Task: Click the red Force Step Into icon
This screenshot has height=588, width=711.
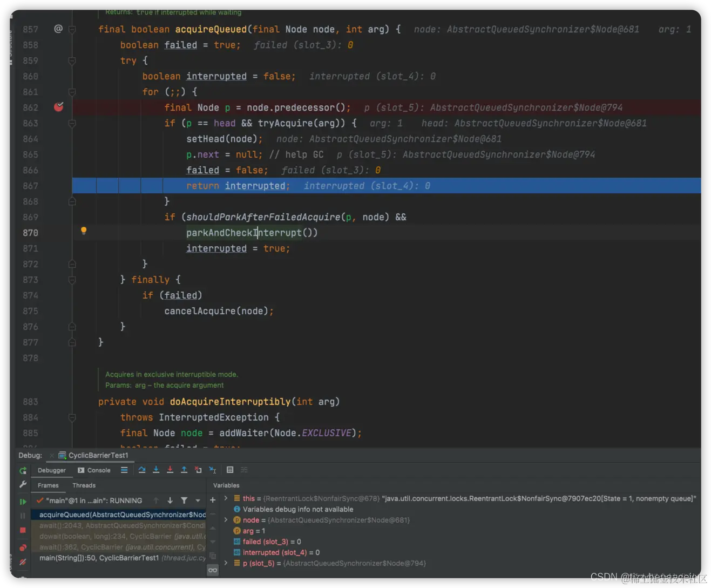Action: pos(170,470)
